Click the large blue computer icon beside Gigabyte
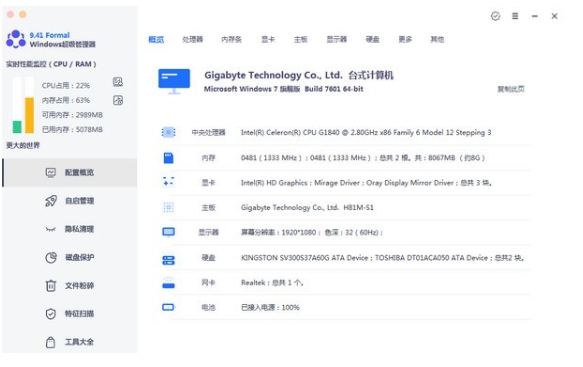Screen dimensions: 583x367 [174, 81]
